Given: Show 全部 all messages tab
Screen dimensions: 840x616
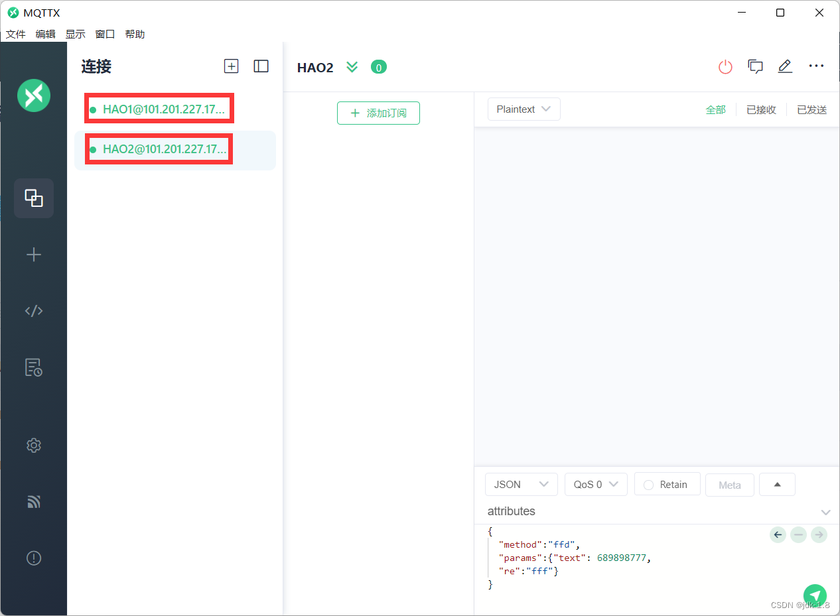Looking at the screenshot, I should (x=716, y=110).
